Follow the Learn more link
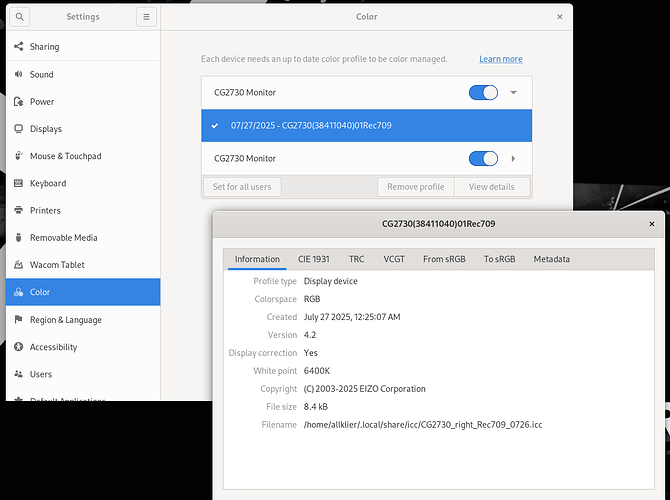Screen dimensions: 670x500 click(x=501, y=59)
